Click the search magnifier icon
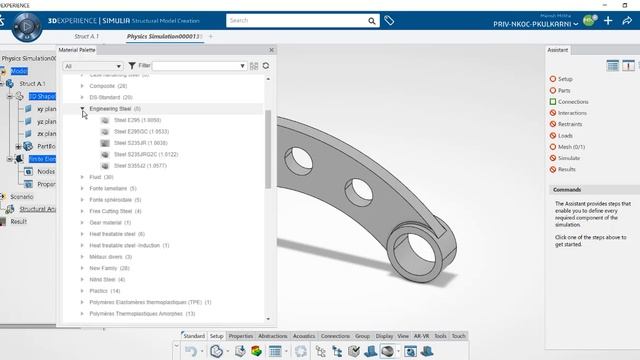640x360 pixels. click(x=371, y=21)
